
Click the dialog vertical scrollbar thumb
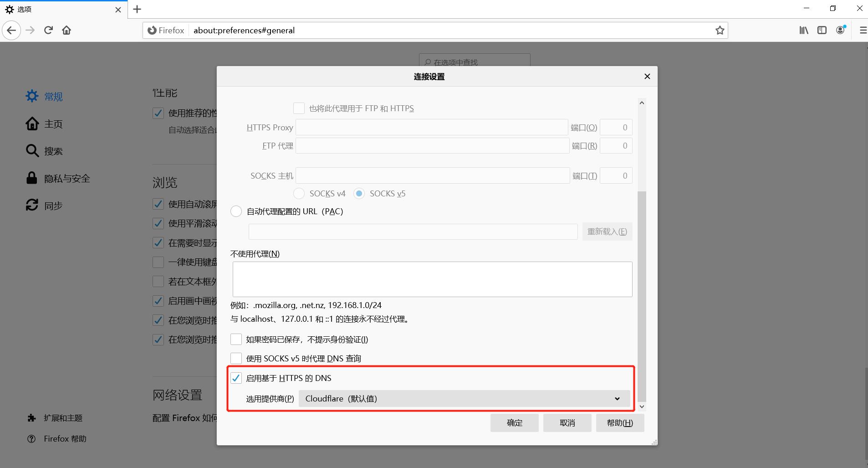point(642,296)
